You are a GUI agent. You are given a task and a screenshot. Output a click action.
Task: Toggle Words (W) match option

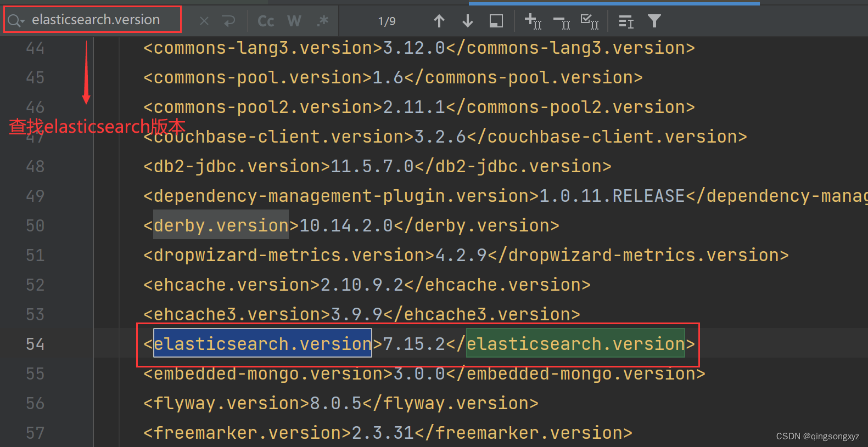click(294, 21)
